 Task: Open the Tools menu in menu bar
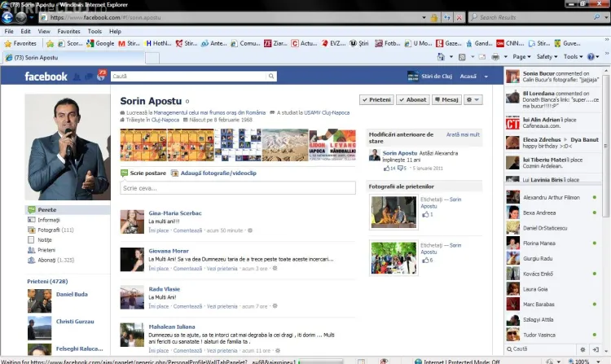pos(95,31)
